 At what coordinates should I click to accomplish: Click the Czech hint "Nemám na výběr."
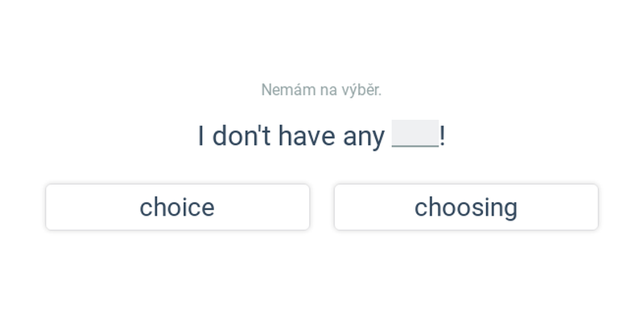[x=321, y=90]
